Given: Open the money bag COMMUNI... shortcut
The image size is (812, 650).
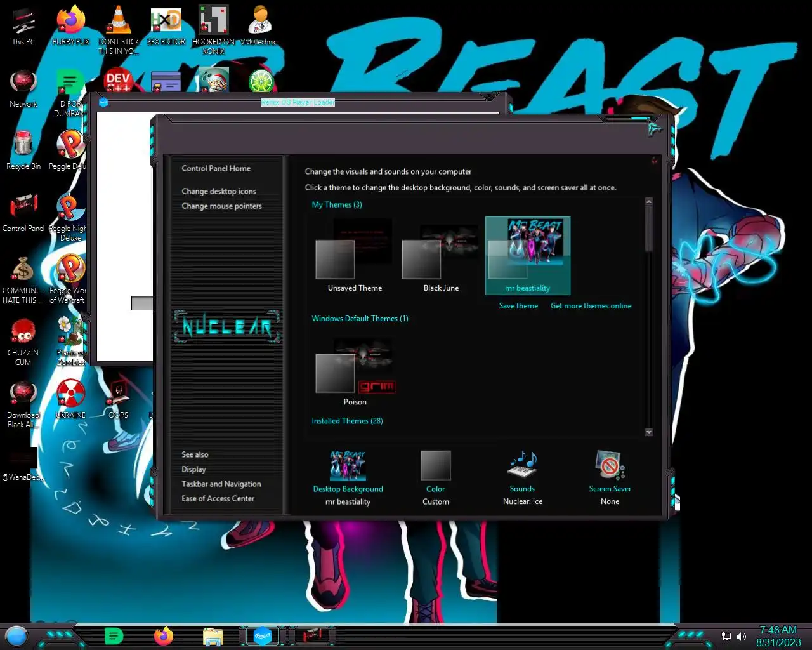Looking at the screenshot, I should point(23,279).
